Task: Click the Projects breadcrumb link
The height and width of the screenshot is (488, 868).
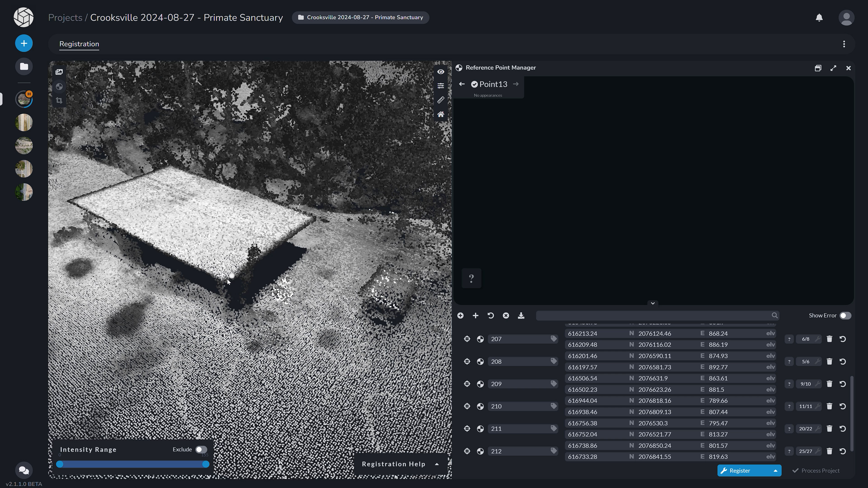Action: point(65,18)
